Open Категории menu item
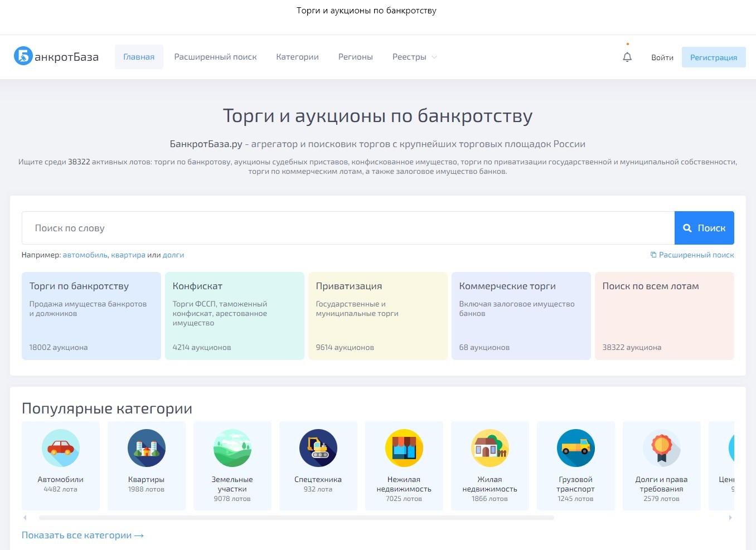The image size is (756, 550). pyautogui.click(x=297, y=57)
